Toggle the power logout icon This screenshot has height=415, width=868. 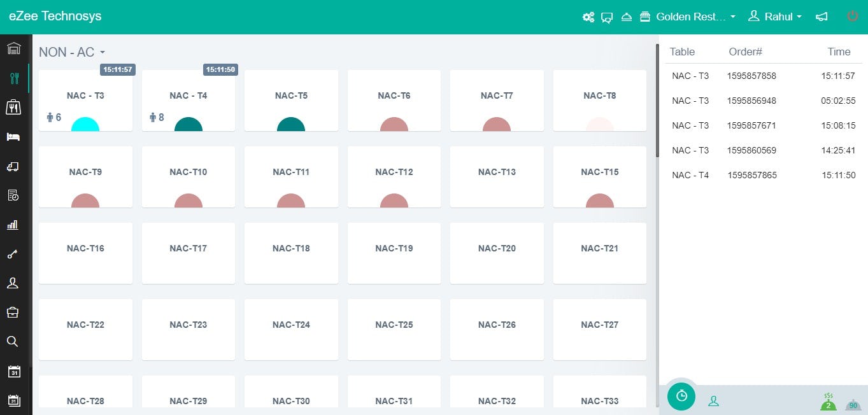click(x=853, y=17)
